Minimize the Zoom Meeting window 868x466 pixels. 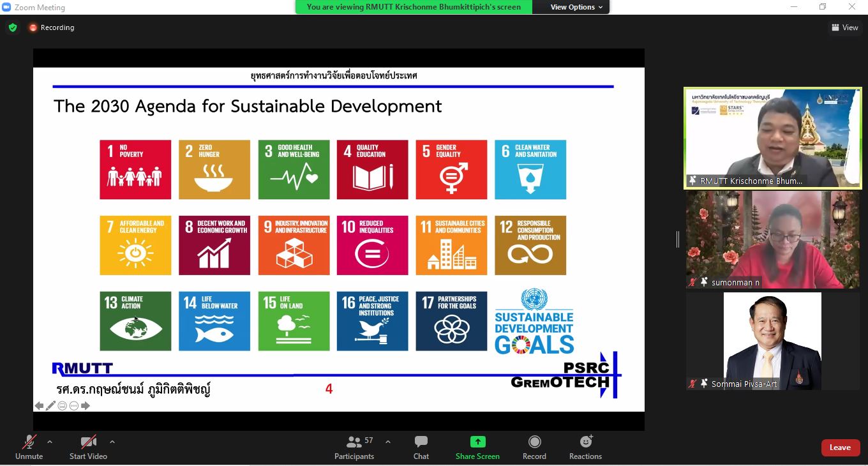pos(793,7)
